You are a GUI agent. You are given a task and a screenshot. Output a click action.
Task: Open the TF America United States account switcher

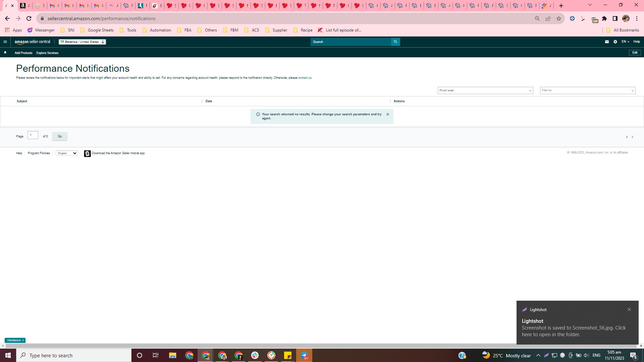click(82, 42)
